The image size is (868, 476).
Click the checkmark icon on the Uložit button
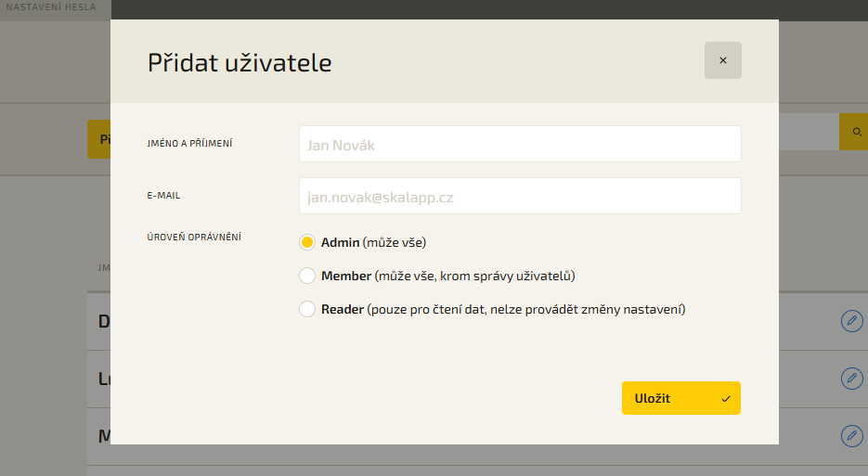click(x=725, y=399)
